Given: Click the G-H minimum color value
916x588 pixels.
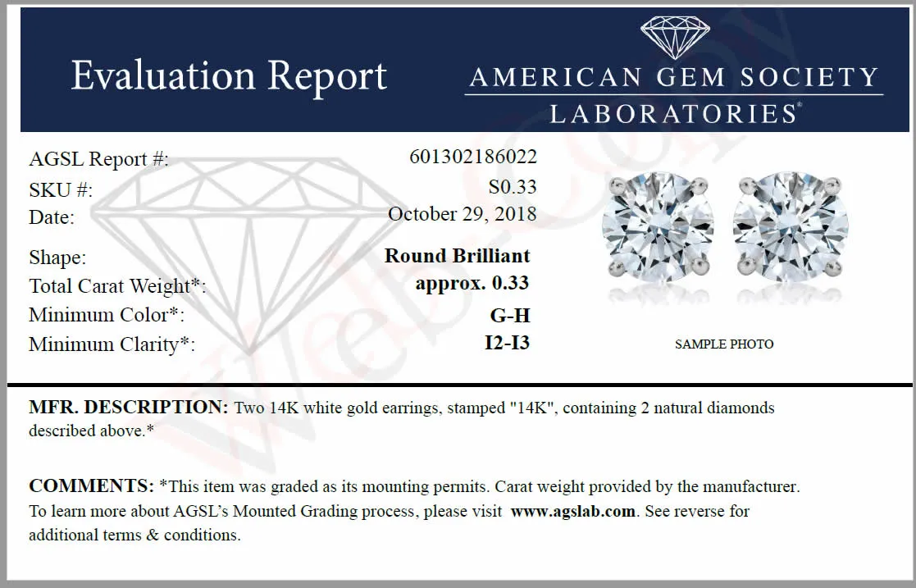Looking at the screenshot, I should pos(510,316).
